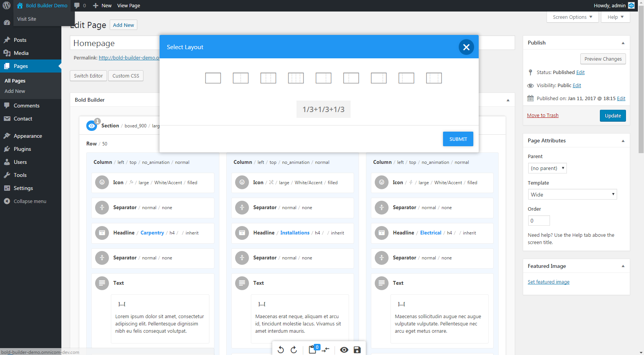Collapse the Featured Image box
Image resolution: width=644 pixels, height=355 pixels.
click(623, 266)
